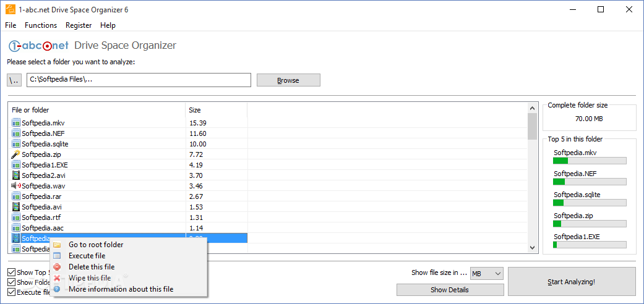Click the parent folder \.. button
This screenshot has width=644, height=304.
tap(14, 80)
